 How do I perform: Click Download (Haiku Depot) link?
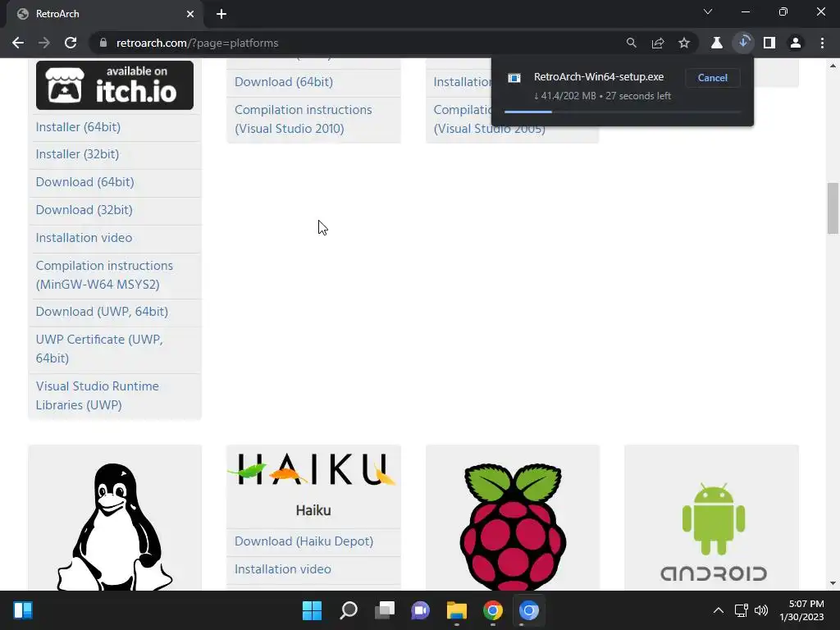click(304, 541)
